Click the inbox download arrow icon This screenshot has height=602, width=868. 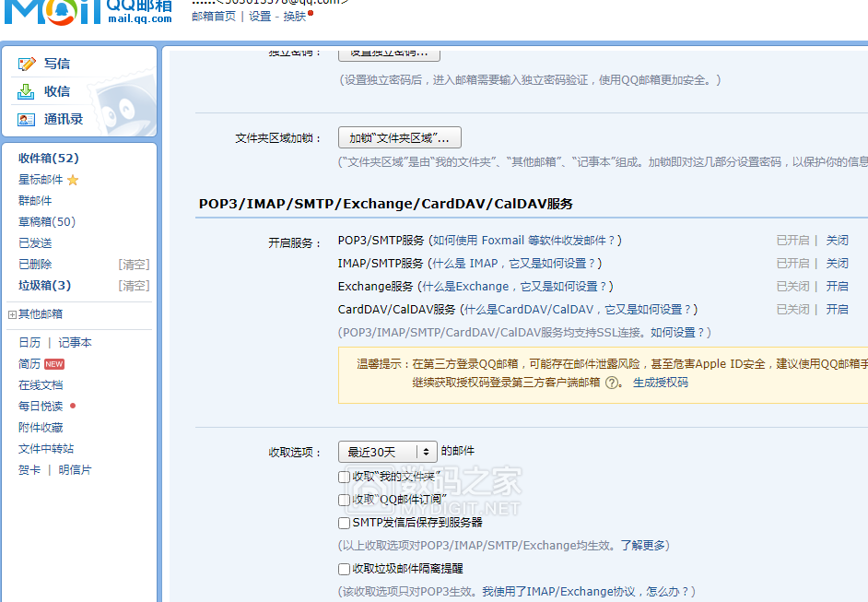(27, 92)
